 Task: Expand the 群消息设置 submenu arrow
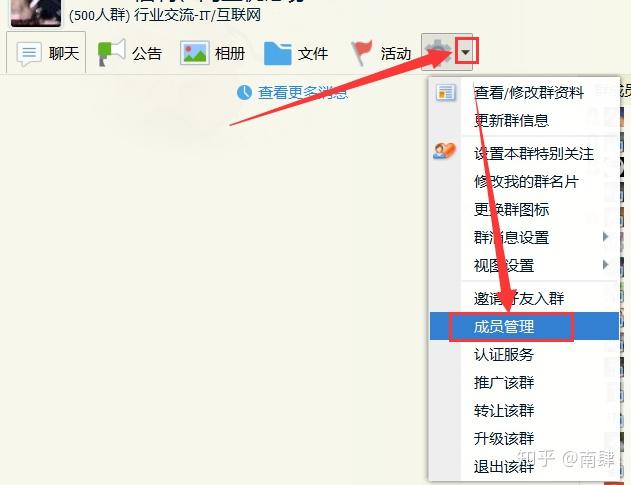605,238
